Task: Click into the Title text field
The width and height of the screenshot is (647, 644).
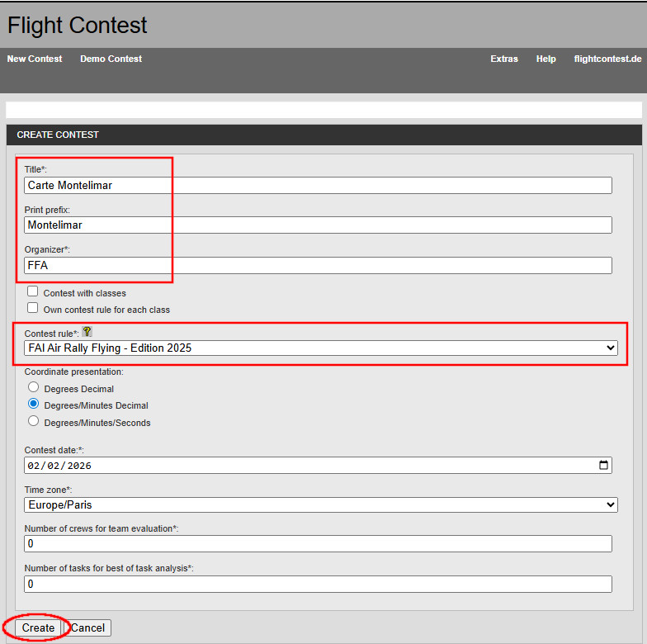Action: 319,186
